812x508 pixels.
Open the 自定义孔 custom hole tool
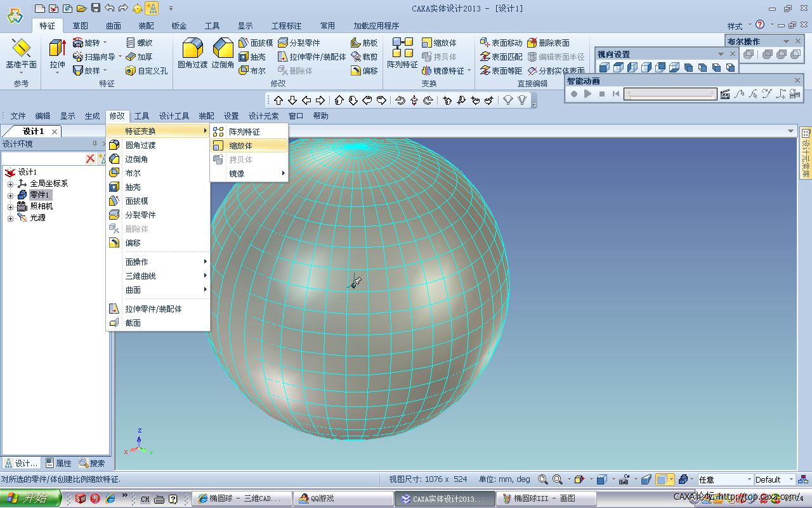146,70
